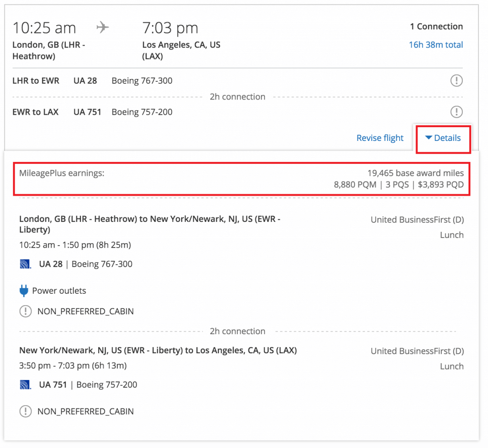
Task: Click the Power outlets label
Action: point(59,291)
